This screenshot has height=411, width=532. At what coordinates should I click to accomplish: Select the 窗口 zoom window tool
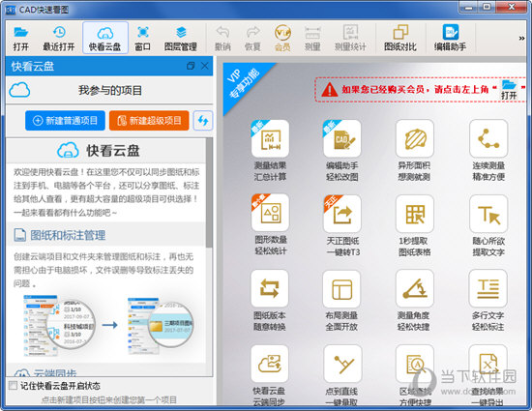coord(142,39)
